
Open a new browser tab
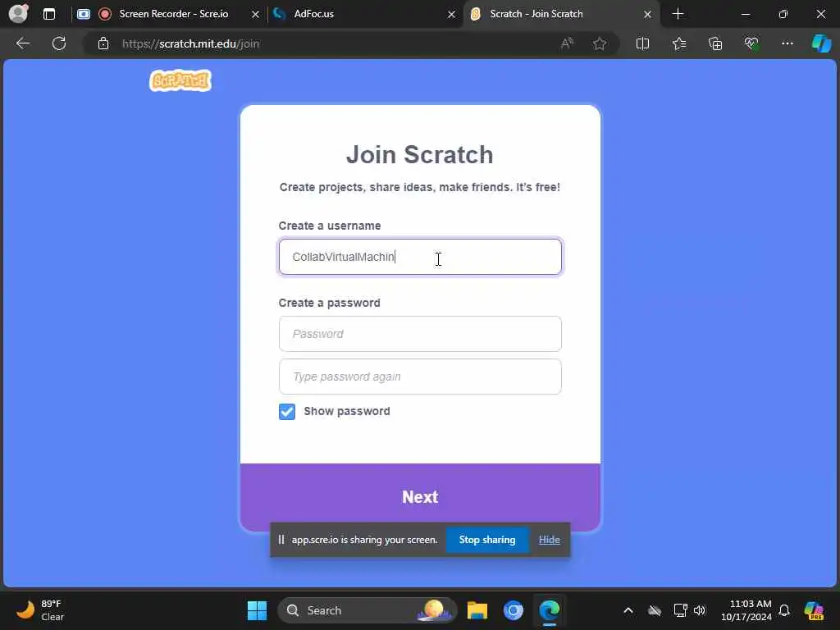point(678,14)
